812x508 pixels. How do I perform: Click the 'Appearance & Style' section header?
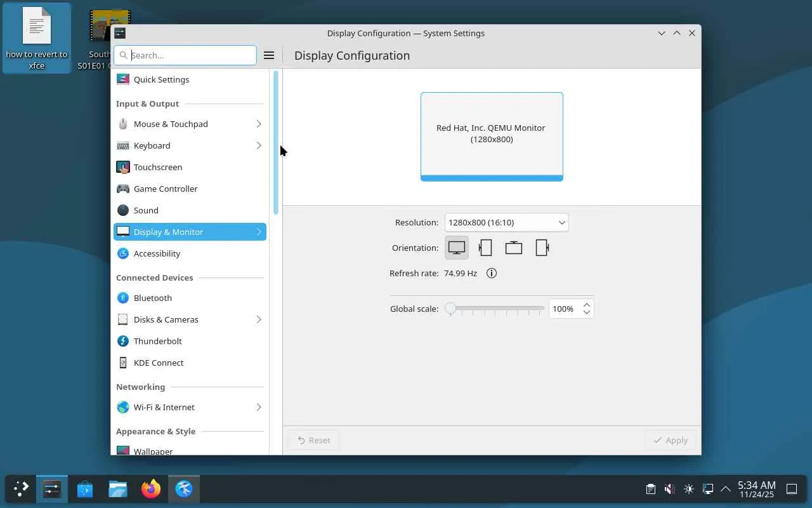[x=155, y=431]
